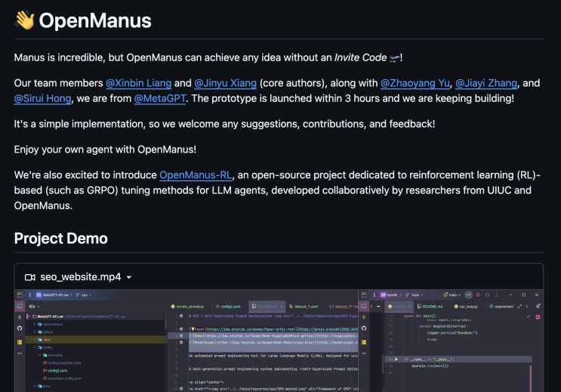Open GitHub tool icon in right IDE sidebar
The image size is (561, 392).
tap(364, 329)
